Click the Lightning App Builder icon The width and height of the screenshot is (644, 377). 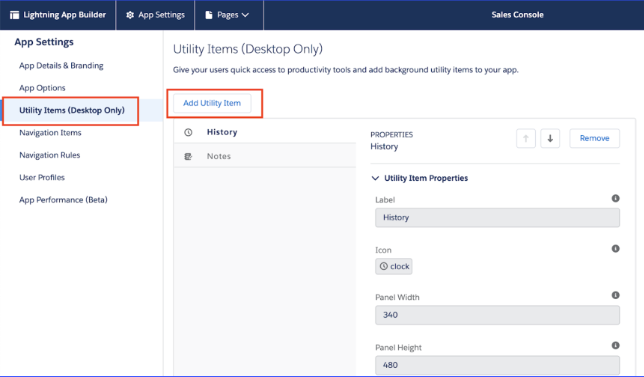[14, 15]
